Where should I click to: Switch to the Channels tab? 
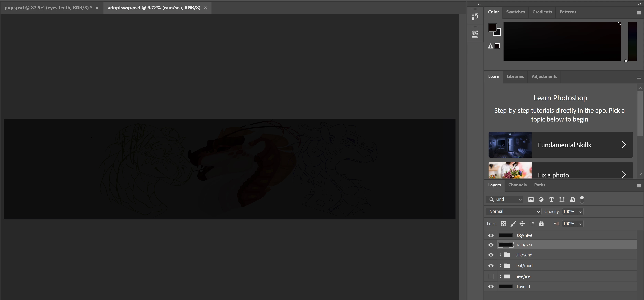(x=517, y=185)
